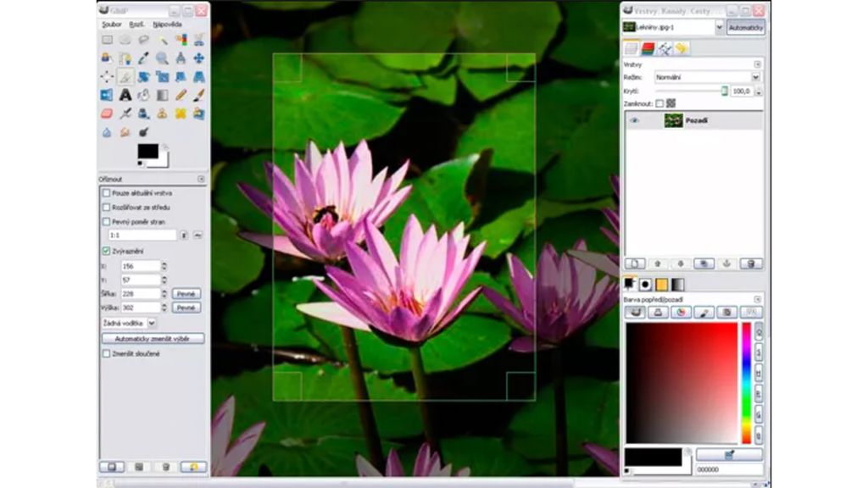This screenshot has width=868, height=488.
Task: Click the Automaticky button in Layers dialog
Action: pyautogui.click(x=749, y=27)
